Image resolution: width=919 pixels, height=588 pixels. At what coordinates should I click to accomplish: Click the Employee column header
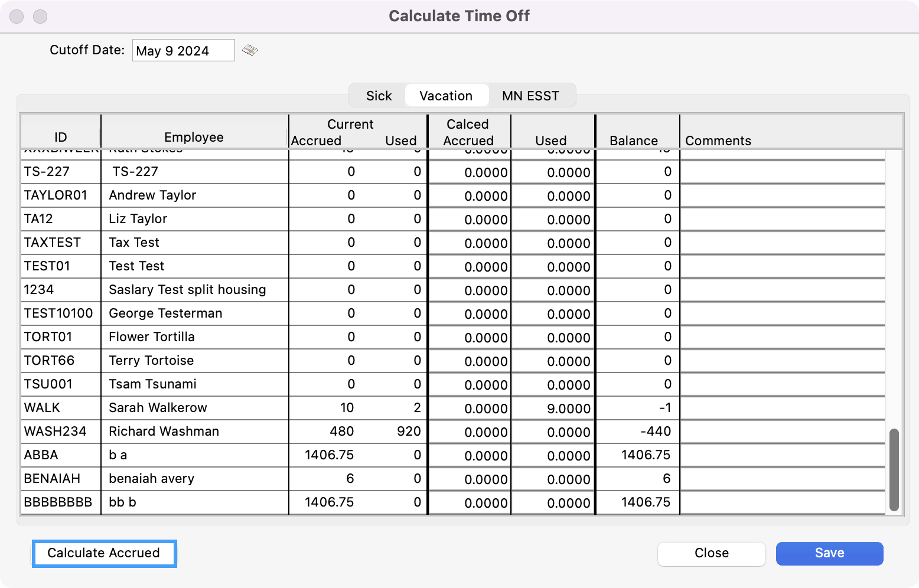pyautogui.click(x=194, y=137)
